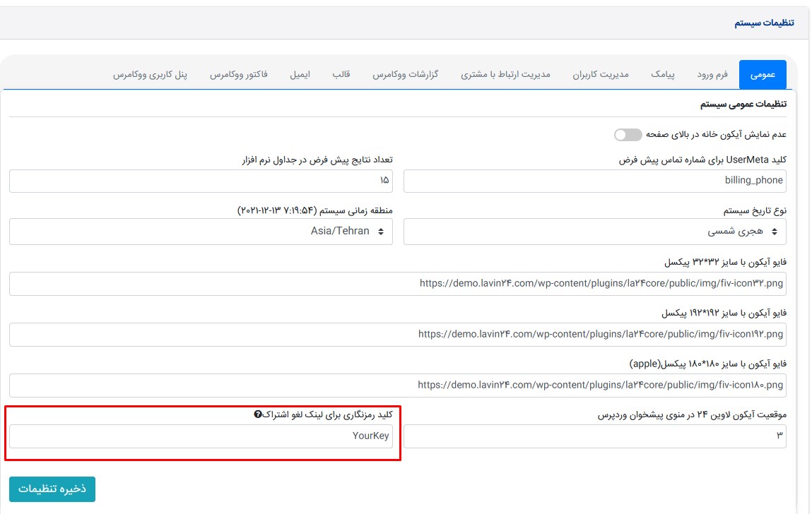Viewport: 812px width, 514px height.
Task: Click the 32x32 favicon URL field
Action: (397, 284)
